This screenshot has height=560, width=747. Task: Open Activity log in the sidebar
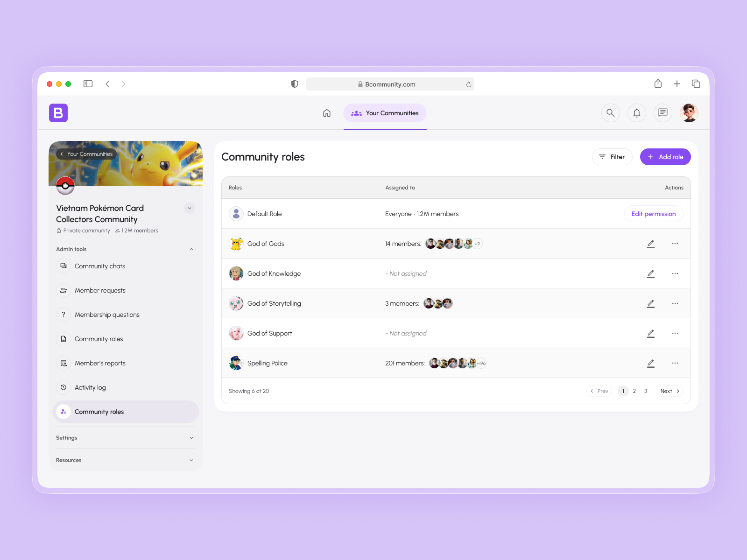click(125, 387)
